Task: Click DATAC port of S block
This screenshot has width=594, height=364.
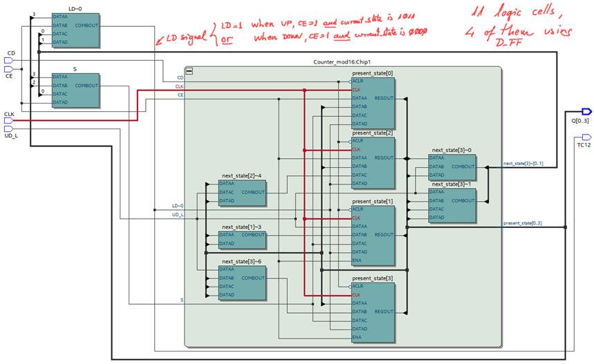Action: tap(60, 94)
